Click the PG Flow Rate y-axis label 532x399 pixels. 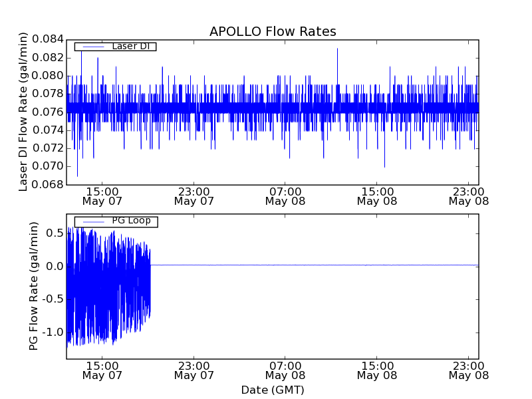point(33,286)
